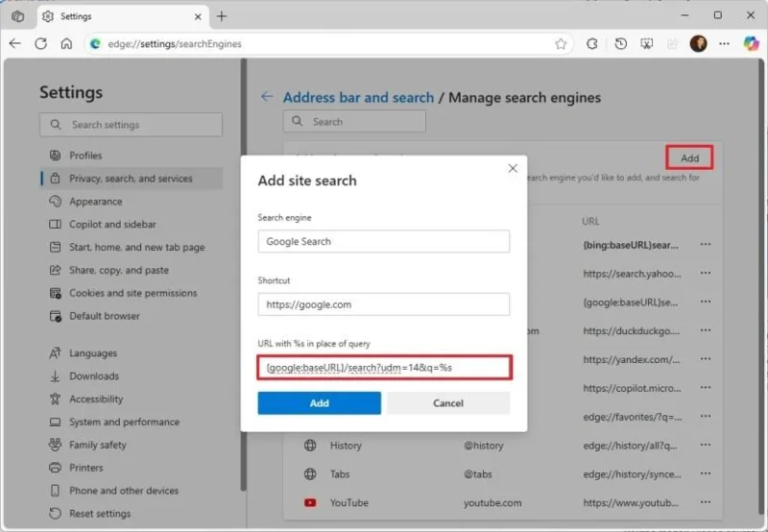Image resolution: width=768 pixels, height=532 pixels.
Task: Click the youtube.com shortcut text
Action: coord(492,502)
